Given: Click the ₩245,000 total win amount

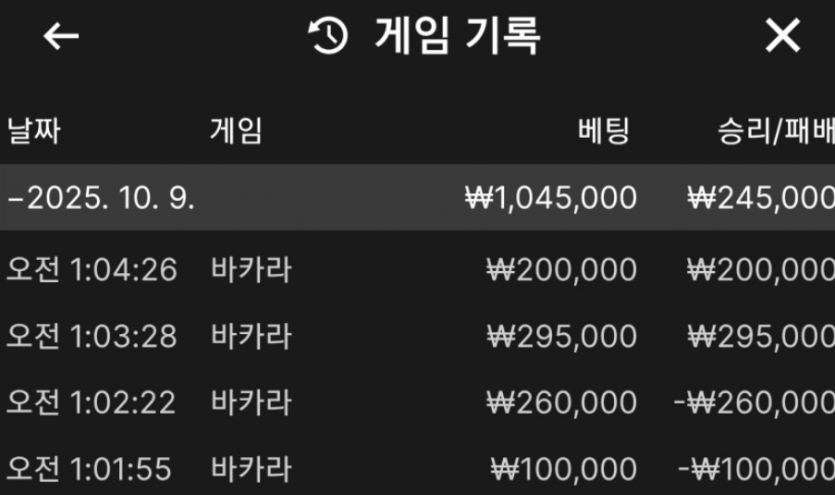Looking at the screenshot, I should point(762,197).
